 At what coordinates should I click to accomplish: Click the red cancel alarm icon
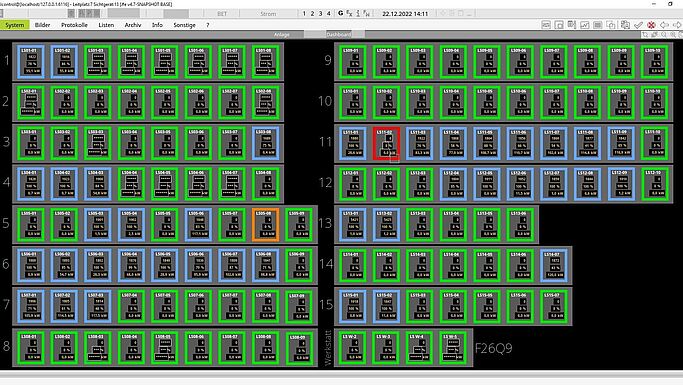651,25
